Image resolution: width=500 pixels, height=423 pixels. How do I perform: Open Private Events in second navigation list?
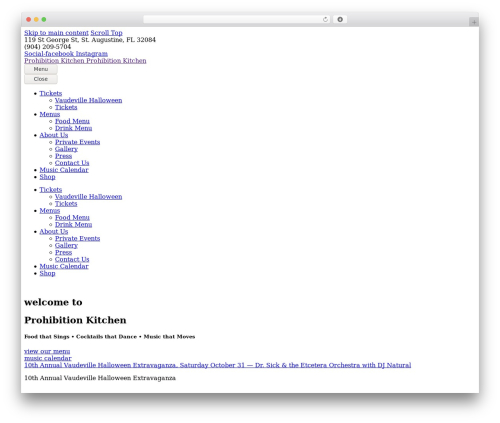point(77,239)
